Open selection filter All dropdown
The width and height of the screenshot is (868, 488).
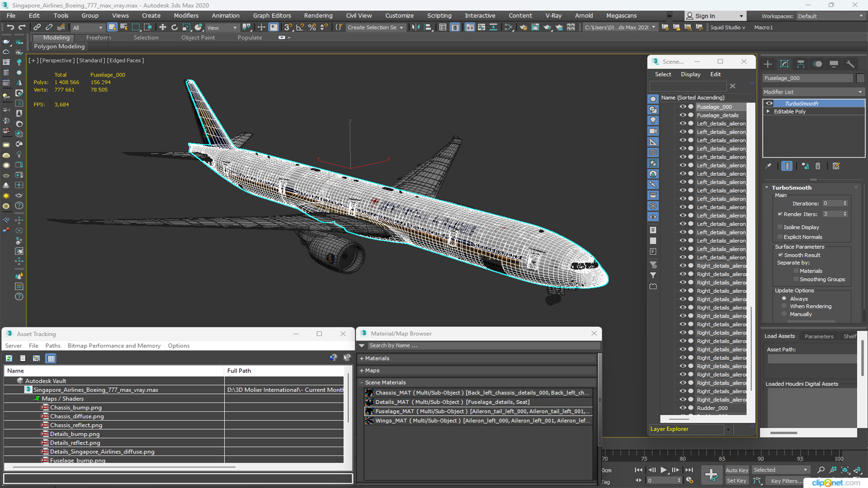click(x=88, y=28)
